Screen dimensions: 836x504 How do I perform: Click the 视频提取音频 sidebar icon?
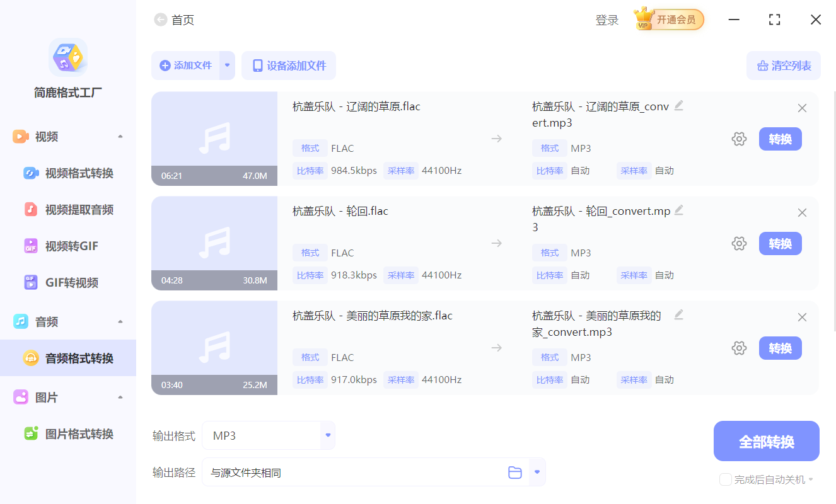coord(31,210)
